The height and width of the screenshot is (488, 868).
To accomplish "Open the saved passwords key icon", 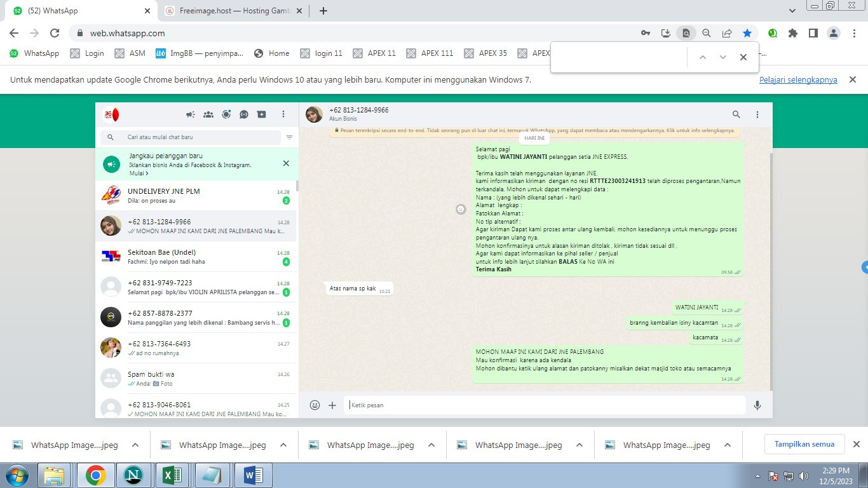I will coord(646,33).
